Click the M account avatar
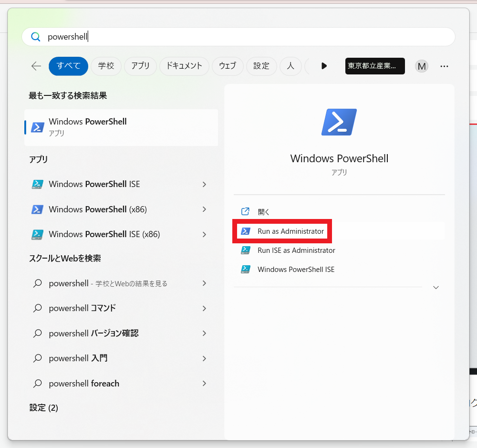The image size is (477, 448). point(422,66)
